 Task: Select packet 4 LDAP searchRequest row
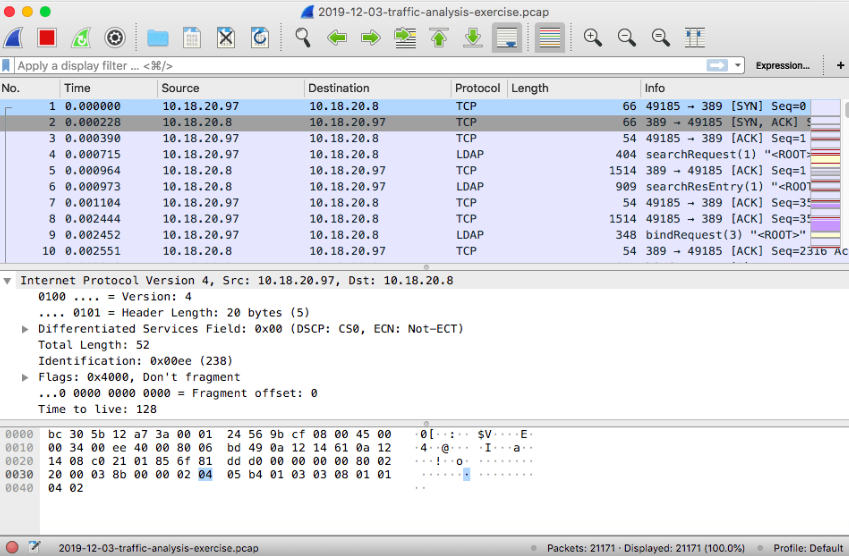pos(405,154)
